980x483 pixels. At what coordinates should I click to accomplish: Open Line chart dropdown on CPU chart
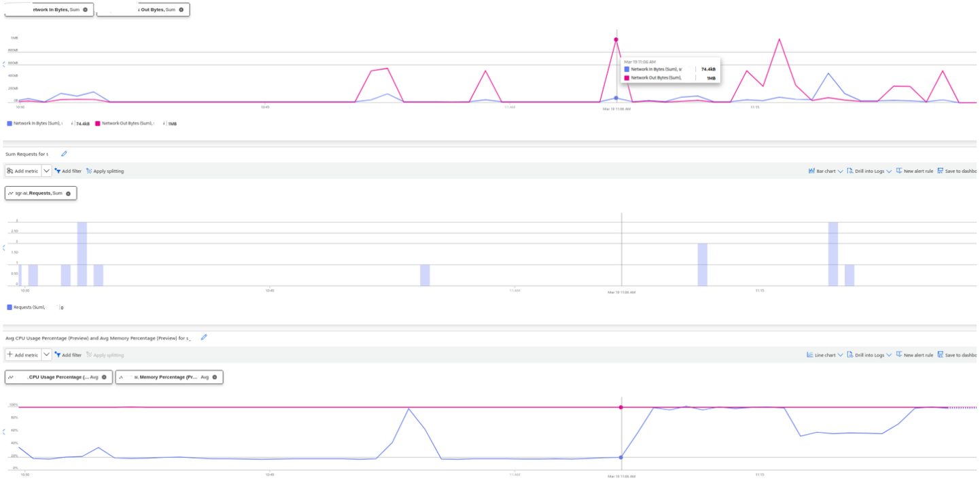point(841,355)
